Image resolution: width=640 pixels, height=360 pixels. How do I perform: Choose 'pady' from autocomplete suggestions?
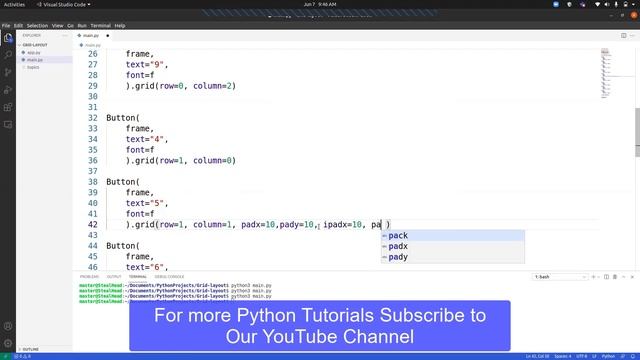(x=453, y=257)
